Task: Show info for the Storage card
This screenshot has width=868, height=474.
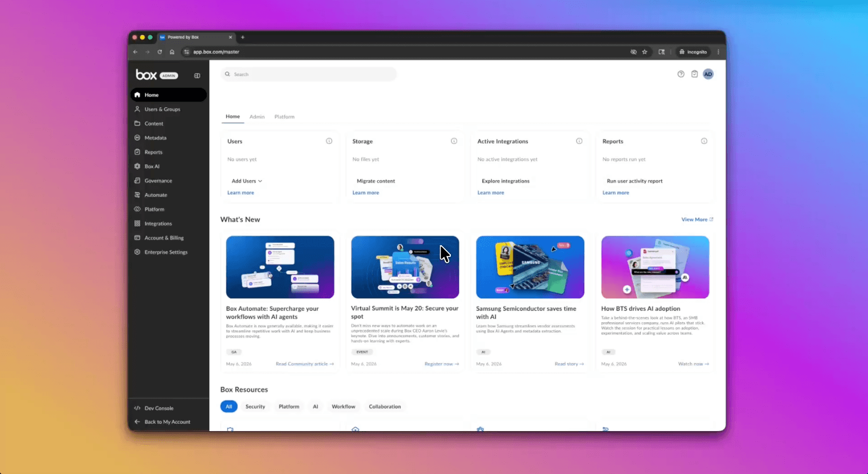Action: 454,141
